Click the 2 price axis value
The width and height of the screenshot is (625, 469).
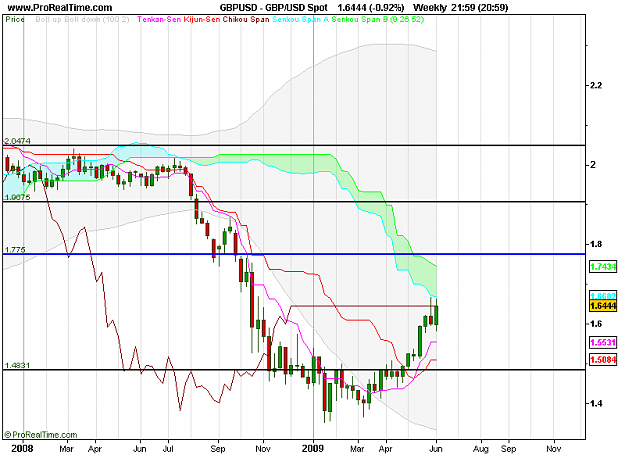click(x=593, y=165)
